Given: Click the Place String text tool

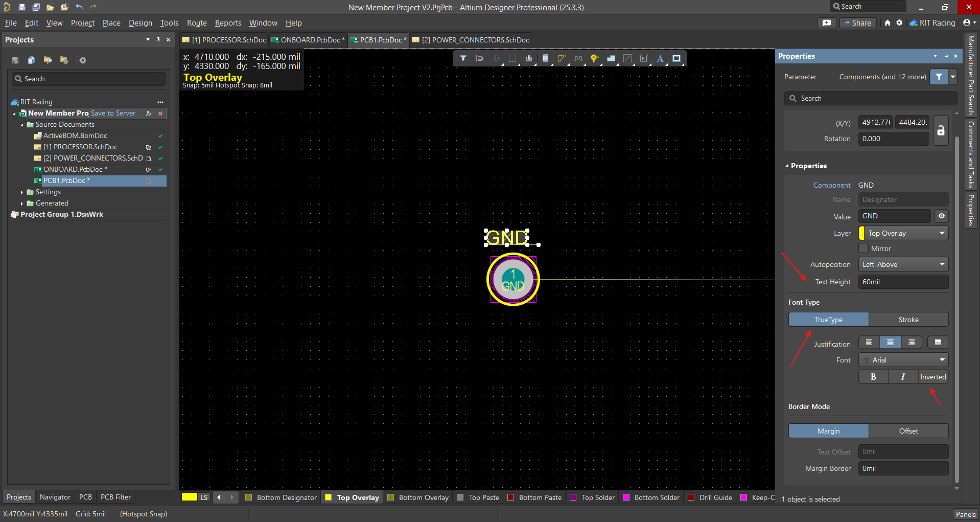Looking at the screenshot, I should [x=660, y=58].
